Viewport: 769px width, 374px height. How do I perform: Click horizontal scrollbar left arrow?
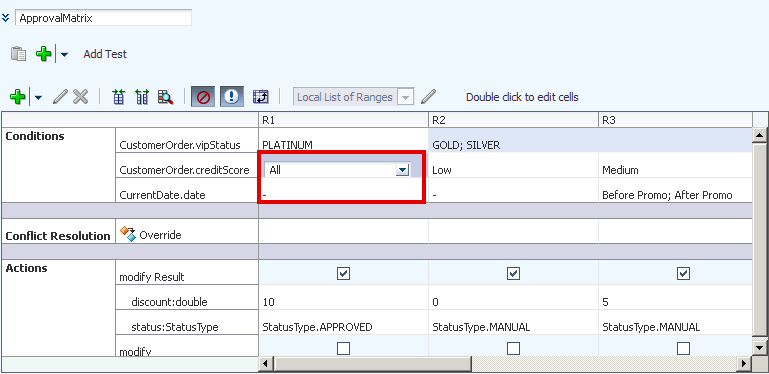coord(265,364)
